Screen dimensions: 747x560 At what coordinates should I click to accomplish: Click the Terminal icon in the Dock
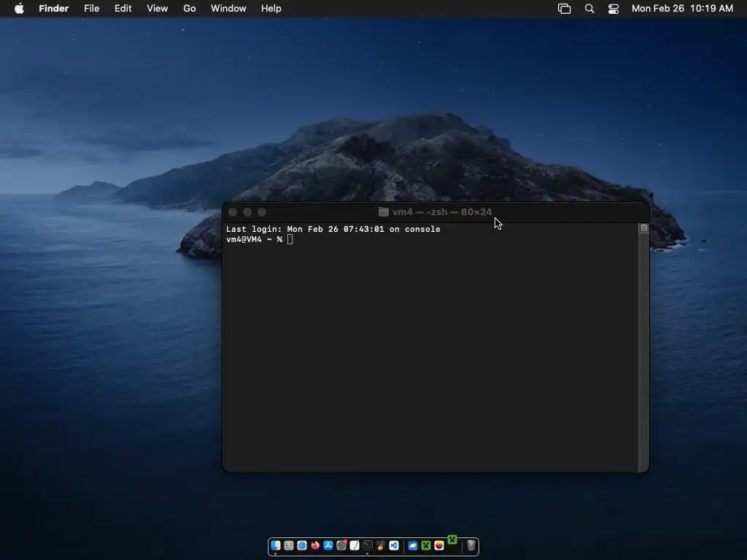pyautogui.click(x=368, y=545)
